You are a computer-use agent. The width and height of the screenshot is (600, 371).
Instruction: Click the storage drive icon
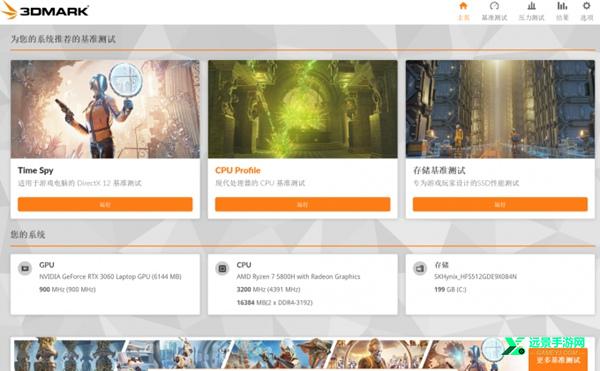420,268
